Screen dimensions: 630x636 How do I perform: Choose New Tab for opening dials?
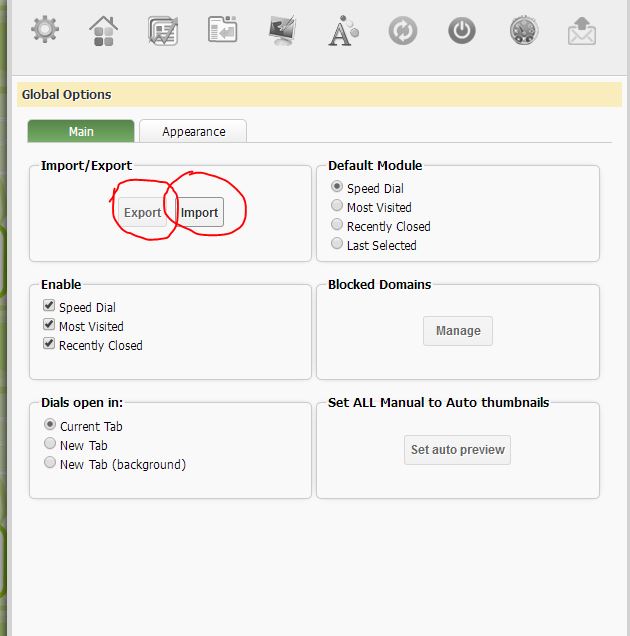(x=50, y=443)
